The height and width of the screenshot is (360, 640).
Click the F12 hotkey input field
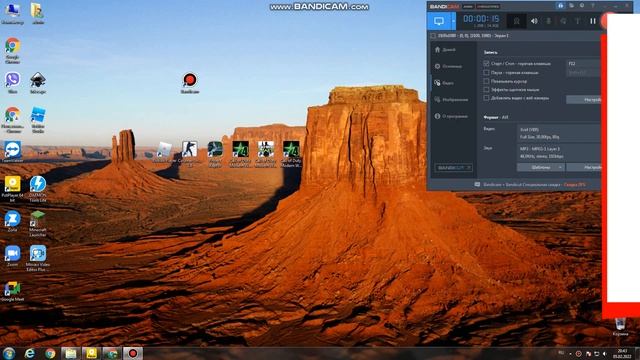point(583,64)
